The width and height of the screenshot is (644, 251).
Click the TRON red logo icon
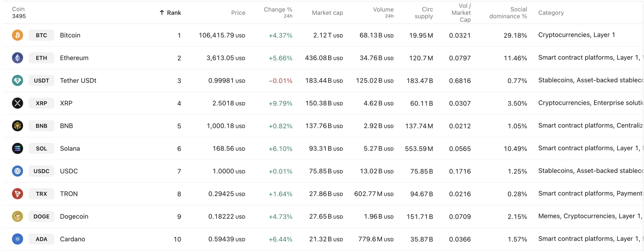click(17, 194)
